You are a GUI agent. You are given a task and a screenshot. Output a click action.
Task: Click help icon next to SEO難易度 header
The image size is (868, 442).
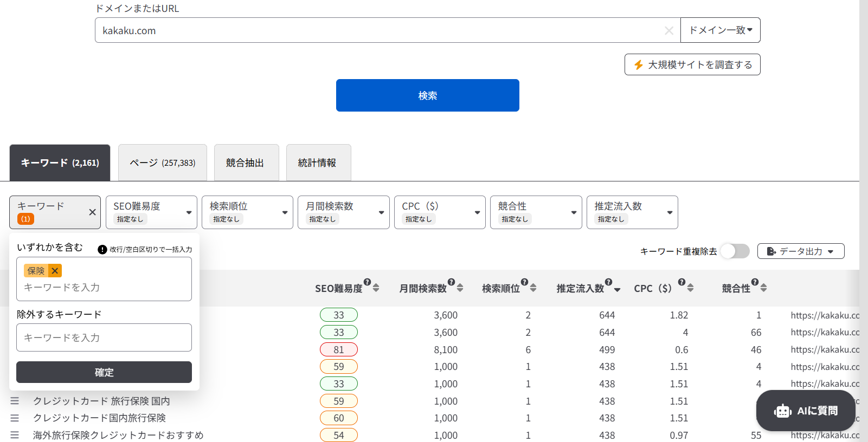tap(367, 282)
